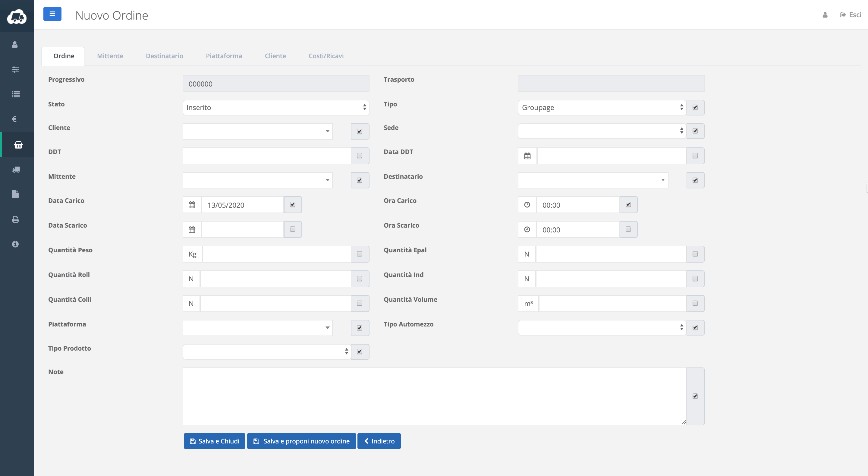Click the euro currency sidebar icon
Screen dimensions: 868x476
pyautogui.click(x=14, y=119)
